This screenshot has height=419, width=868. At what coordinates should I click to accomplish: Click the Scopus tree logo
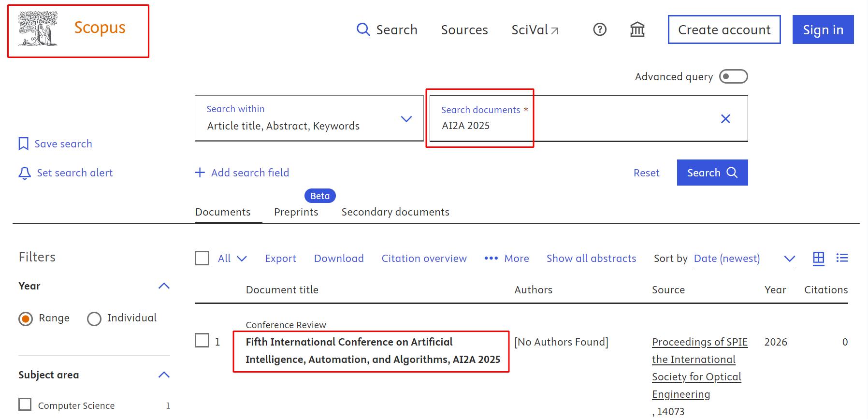pyautogui.click(x=38, y=29)
